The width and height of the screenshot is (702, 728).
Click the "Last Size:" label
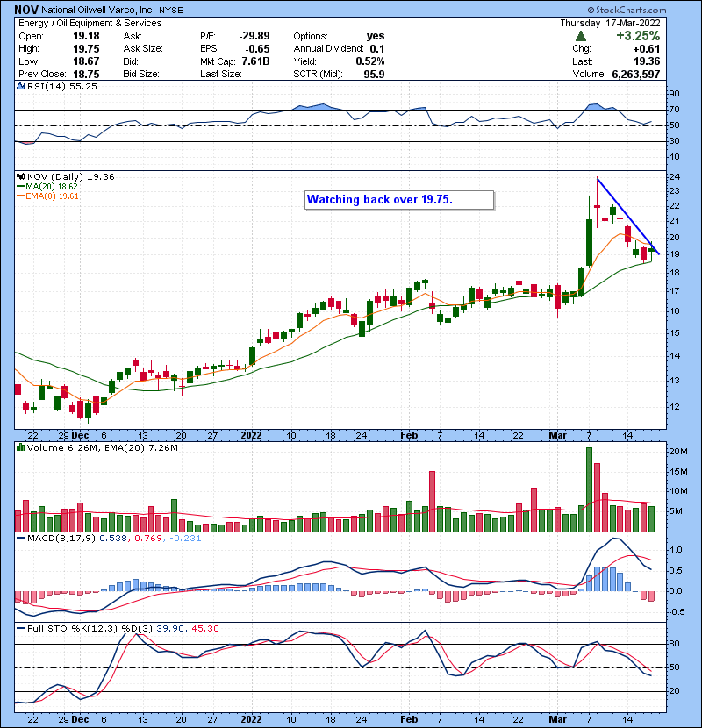pyautogui.click(x=220, y=75)
